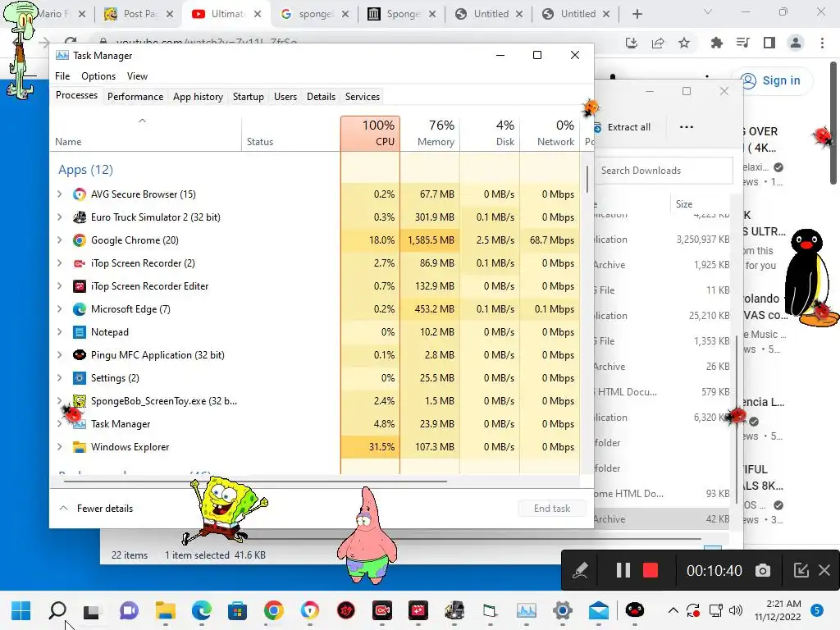Open the more options ellipsis in Downloads window
Viewport: 840px width, 630px height.
coord(687,127)
